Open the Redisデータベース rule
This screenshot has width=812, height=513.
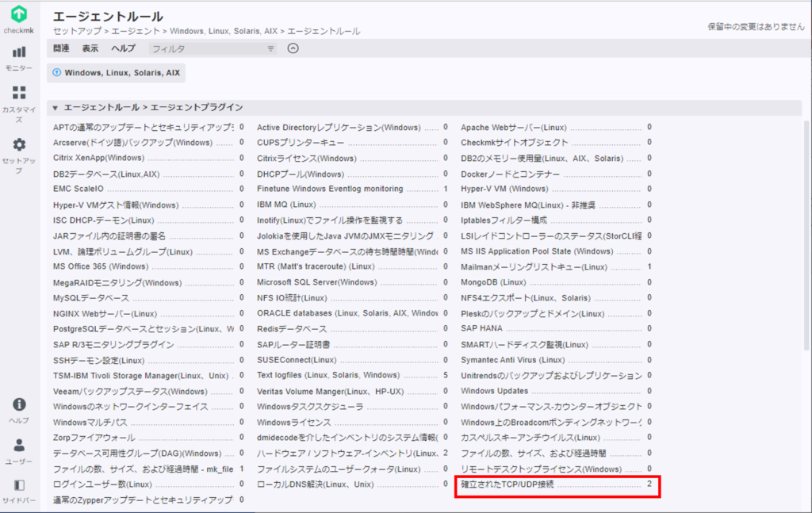[292, 329]
